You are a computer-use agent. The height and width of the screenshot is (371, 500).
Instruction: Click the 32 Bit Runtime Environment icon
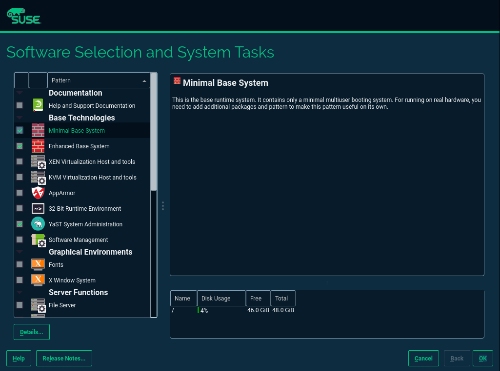(38, 209)
